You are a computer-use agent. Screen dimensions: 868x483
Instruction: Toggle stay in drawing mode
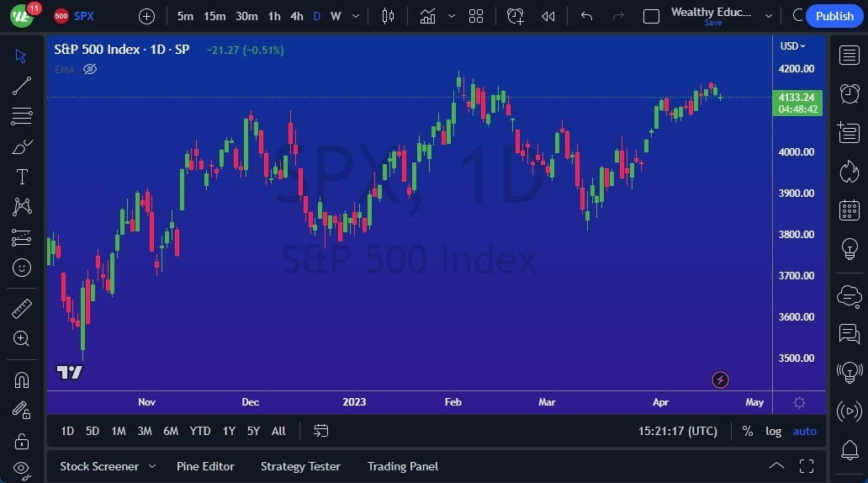coord(22,411)
